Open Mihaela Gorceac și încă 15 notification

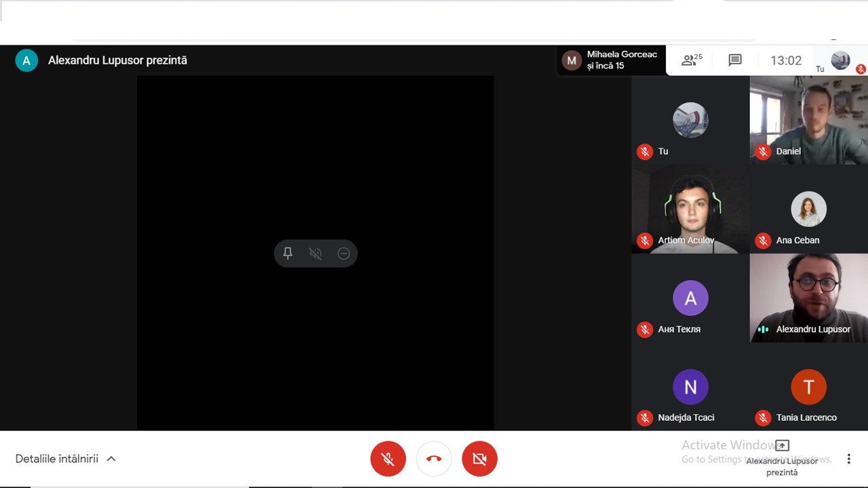coord(611,60)
